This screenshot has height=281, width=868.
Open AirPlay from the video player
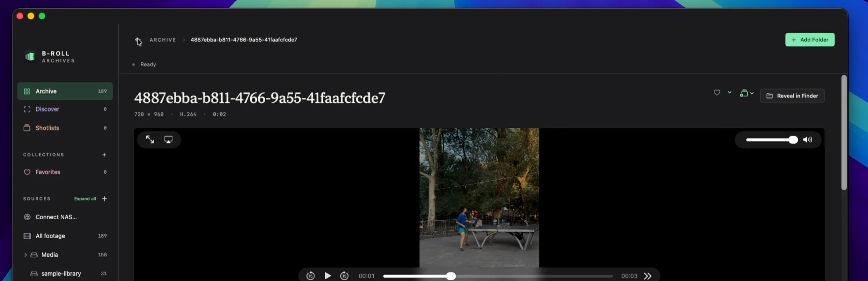click(168, 139)
